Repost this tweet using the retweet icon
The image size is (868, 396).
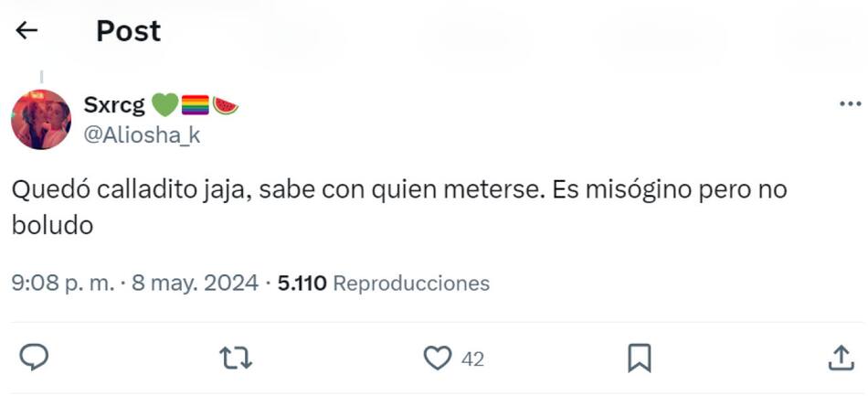[x=236, y=359]
